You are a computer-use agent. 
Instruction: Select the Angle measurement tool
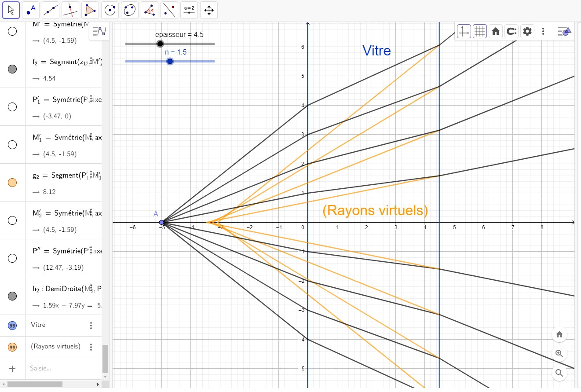point(150,10)
